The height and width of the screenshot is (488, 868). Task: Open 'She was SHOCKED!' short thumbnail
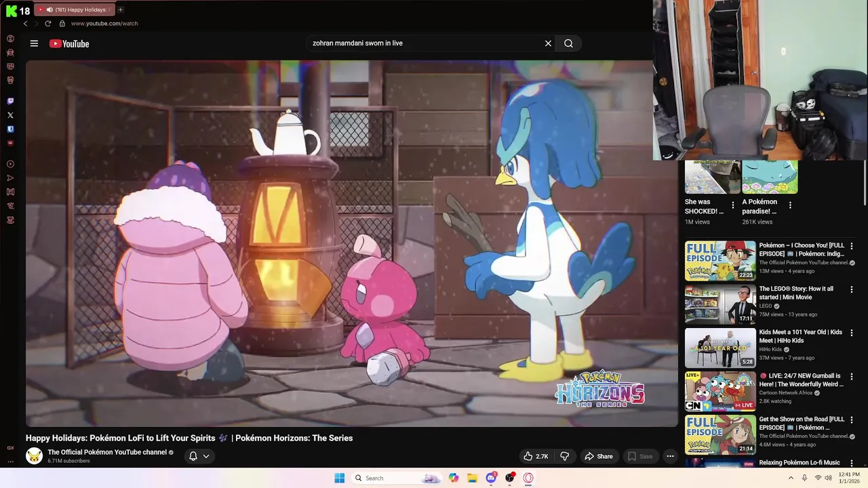(713, 177)
